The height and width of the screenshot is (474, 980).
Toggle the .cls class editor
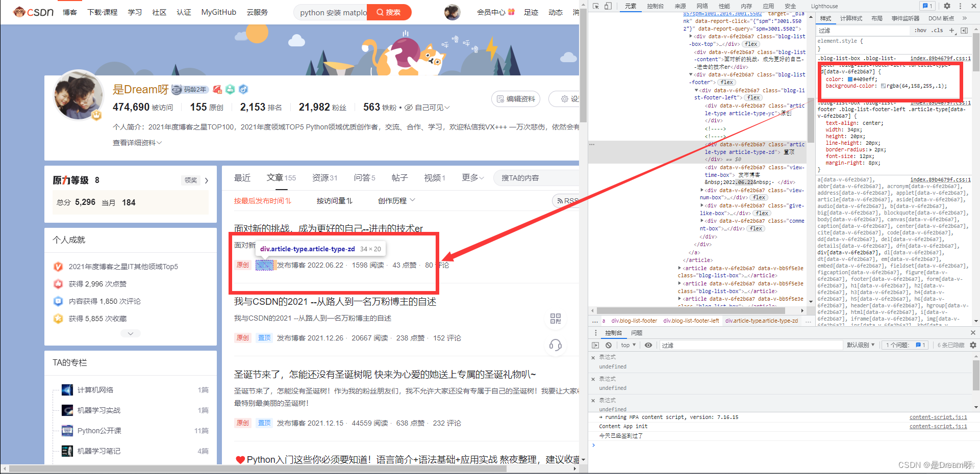point(938,30)
